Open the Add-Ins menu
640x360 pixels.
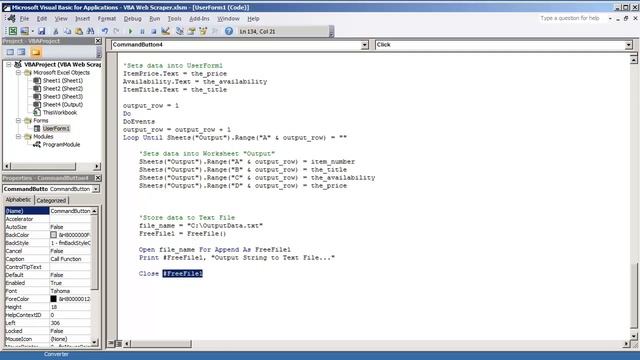pos(199,18)
